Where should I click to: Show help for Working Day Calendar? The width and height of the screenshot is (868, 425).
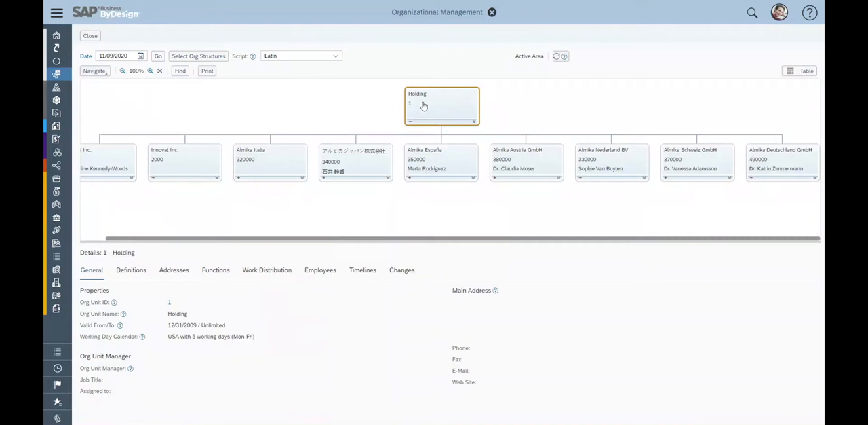(142, 337)
